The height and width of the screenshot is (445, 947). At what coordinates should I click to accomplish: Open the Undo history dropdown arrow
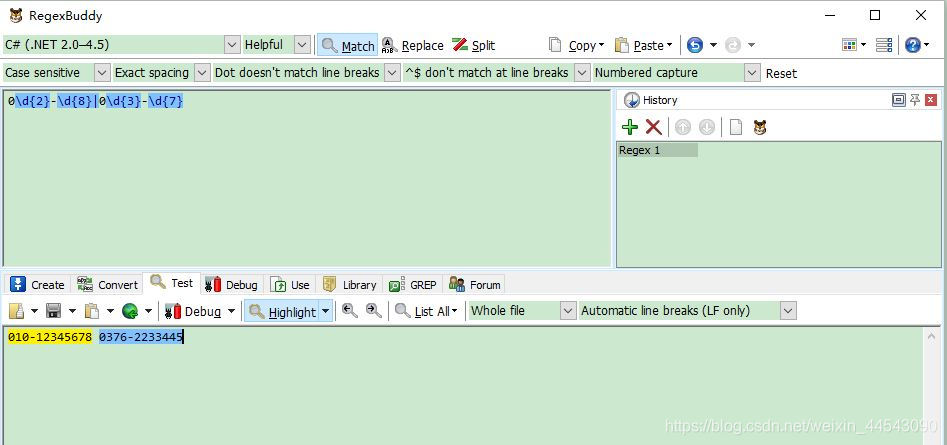coord(713,45)
